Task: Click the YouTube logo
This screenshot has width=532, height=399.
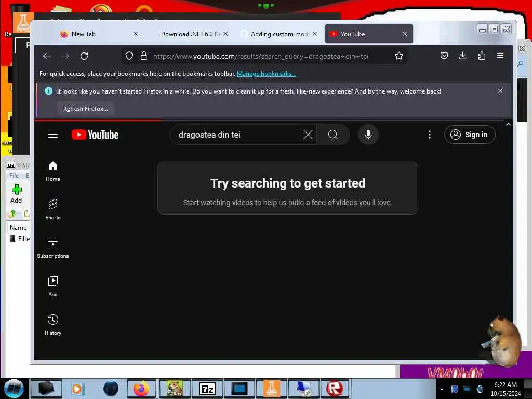Action: (x=95, y=135)
